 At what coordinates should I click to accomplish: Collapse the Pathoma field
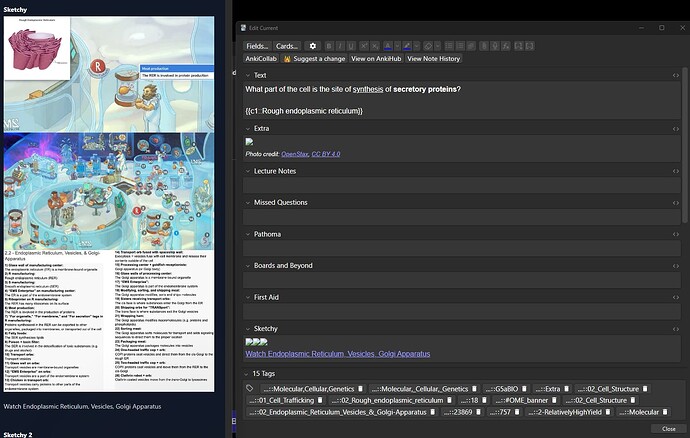point(248,234)
